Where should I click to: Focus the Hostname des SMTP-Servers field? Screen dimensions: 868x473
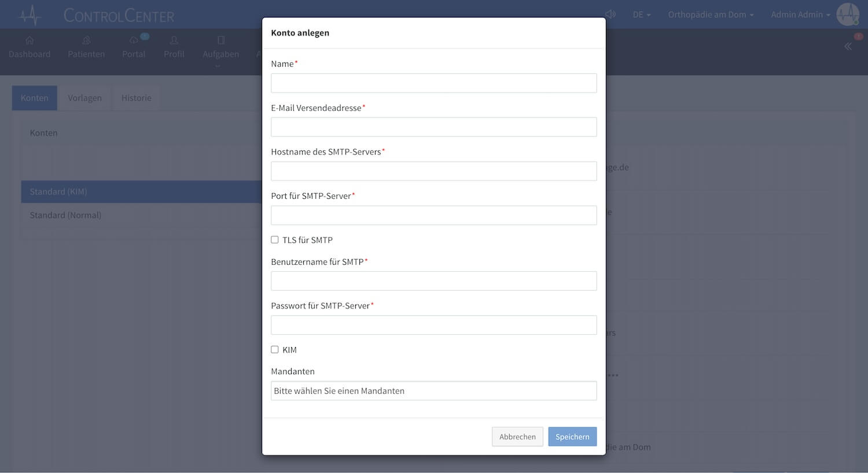coord(434,171)
